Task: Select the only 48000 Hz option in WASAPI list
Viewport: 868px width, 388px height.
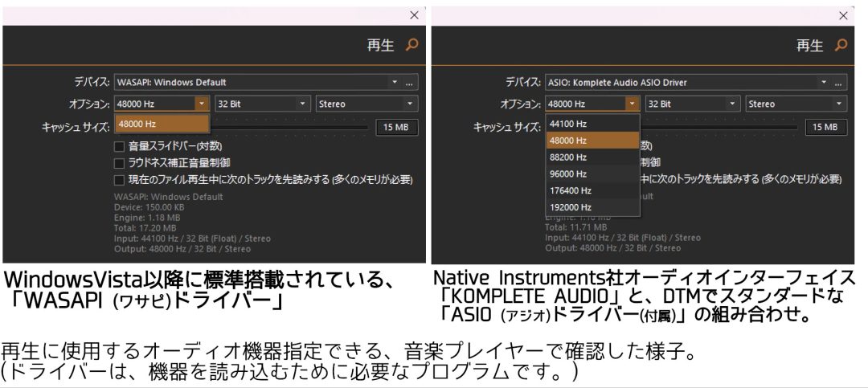Action: click(x=162, y=124)
